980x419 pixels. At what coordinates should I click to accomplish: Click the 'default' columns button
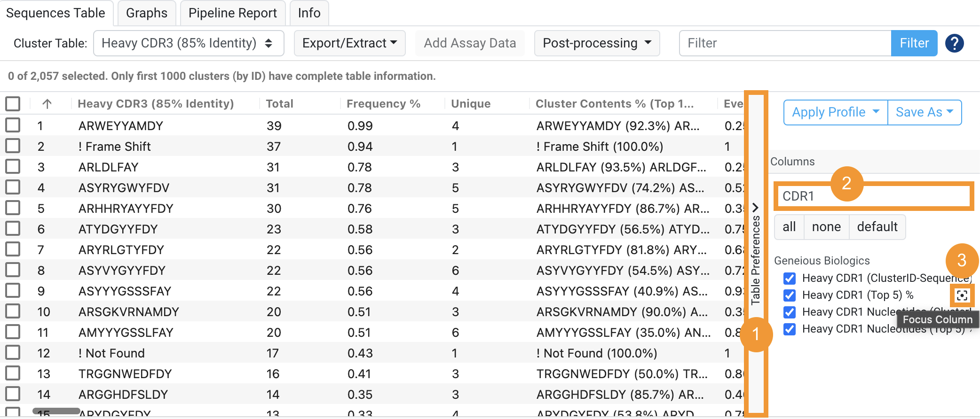[877, 227]
